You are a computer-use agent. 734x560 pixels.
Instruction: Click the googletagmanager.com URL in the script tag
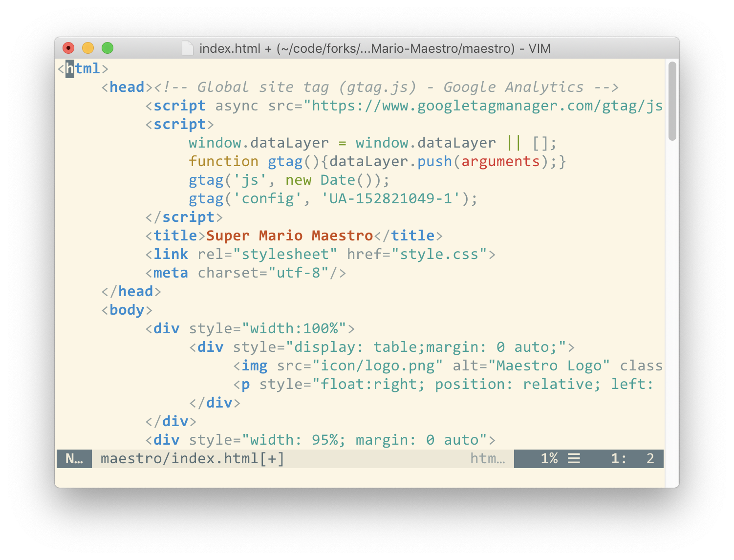(x=484, y=105)
